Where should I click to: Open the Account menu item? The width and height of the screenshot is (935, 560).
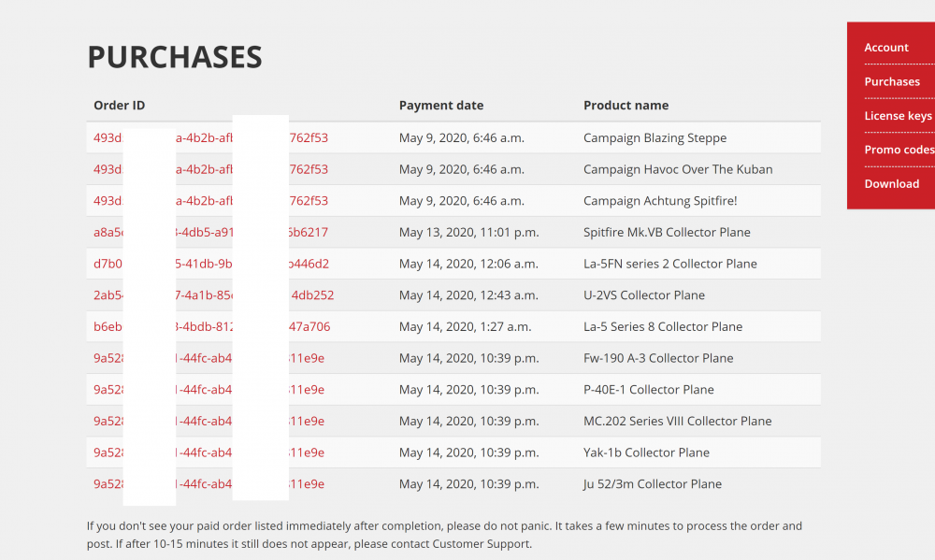tap(885, 48)
